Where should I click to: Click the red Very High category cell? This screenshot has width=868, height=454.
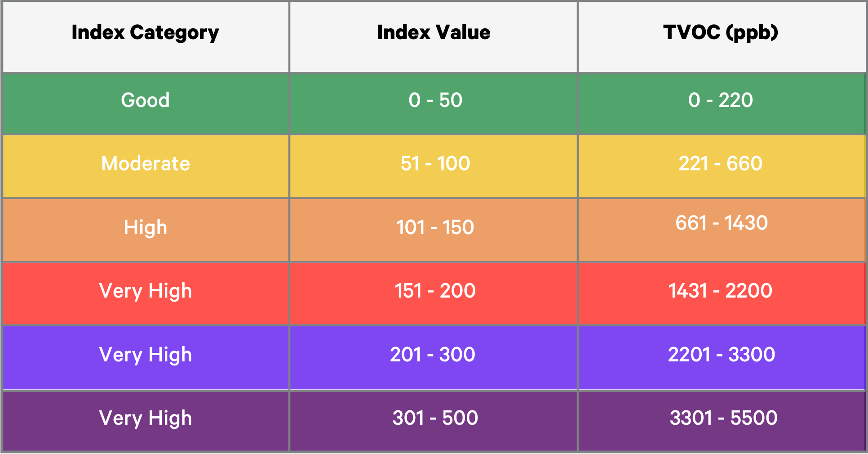[145, 291]
